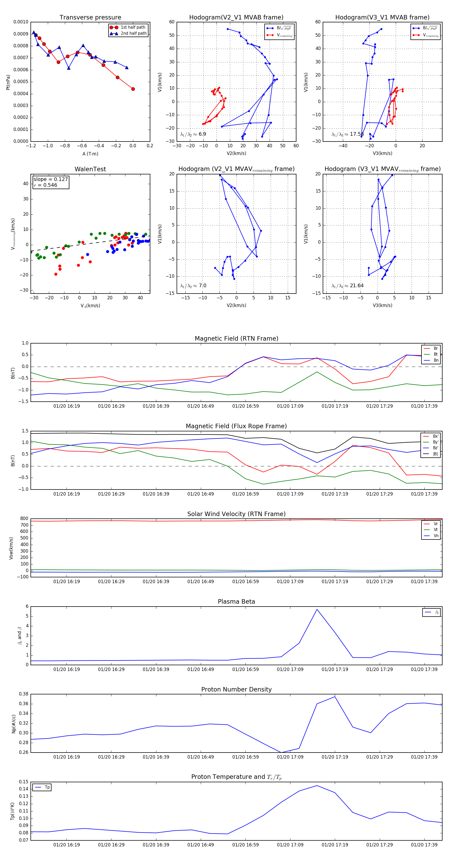This screenshot has width=473, height=868.
Task: Click the "slope = 0.127" annotation
Action: (x=50, y=179)
